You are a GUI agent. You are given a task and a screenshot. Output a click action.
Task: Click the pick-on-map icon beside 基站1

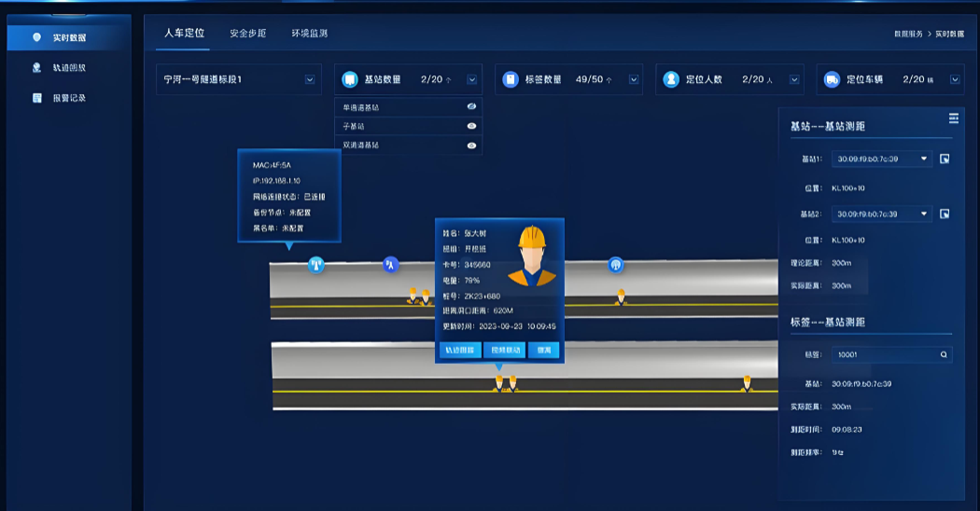(x=945, y=159)
